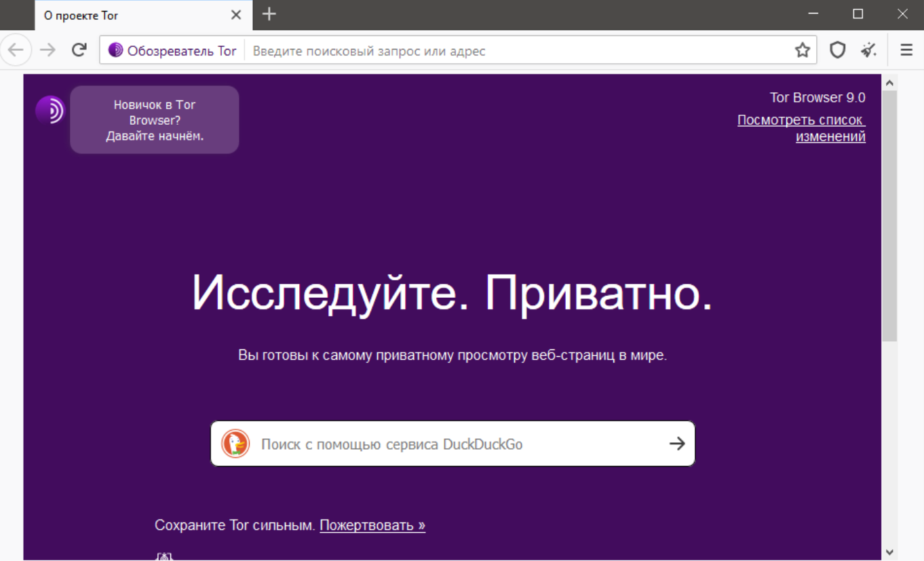The image size is (924, 561).
Task: Click the New Identity broom icon
Action: 869,50
